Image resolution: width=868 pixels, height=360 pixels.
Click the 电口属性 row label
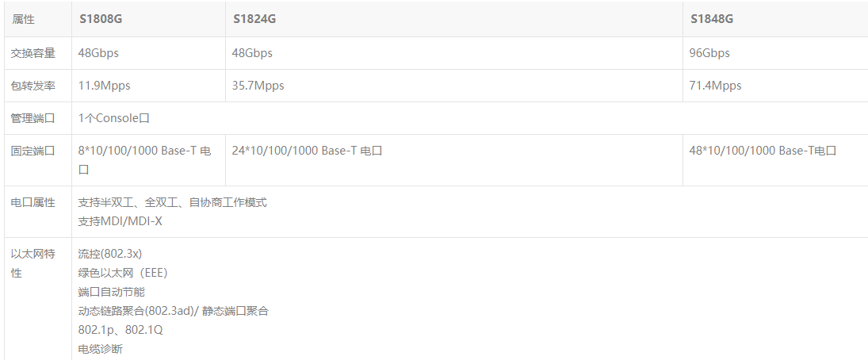point(33,202)
